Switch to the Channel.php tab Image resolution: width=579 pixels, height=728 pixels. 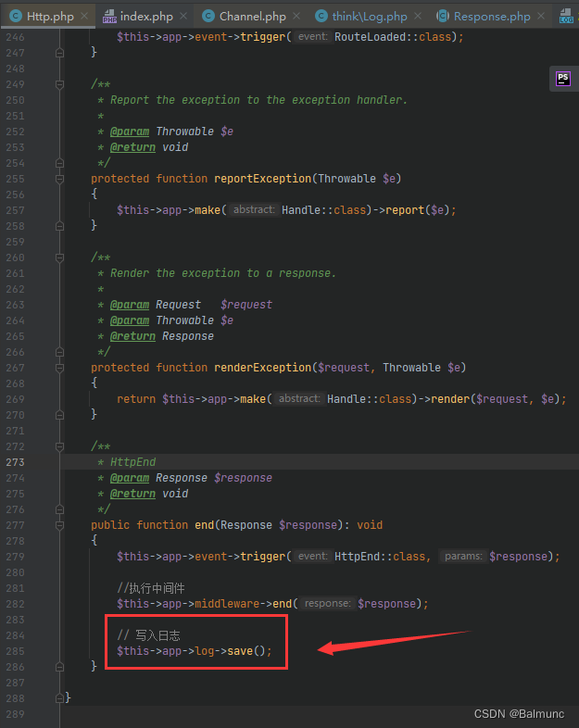[x=251, y=17]
